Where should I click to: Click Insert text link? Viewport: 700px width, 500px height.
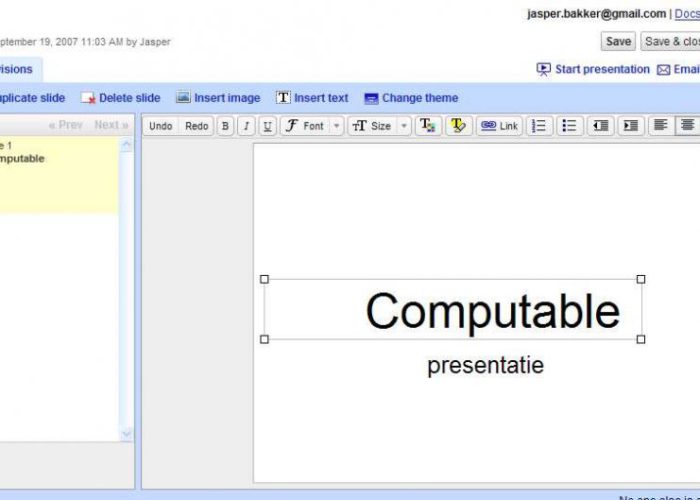click(x=321, y=98)
